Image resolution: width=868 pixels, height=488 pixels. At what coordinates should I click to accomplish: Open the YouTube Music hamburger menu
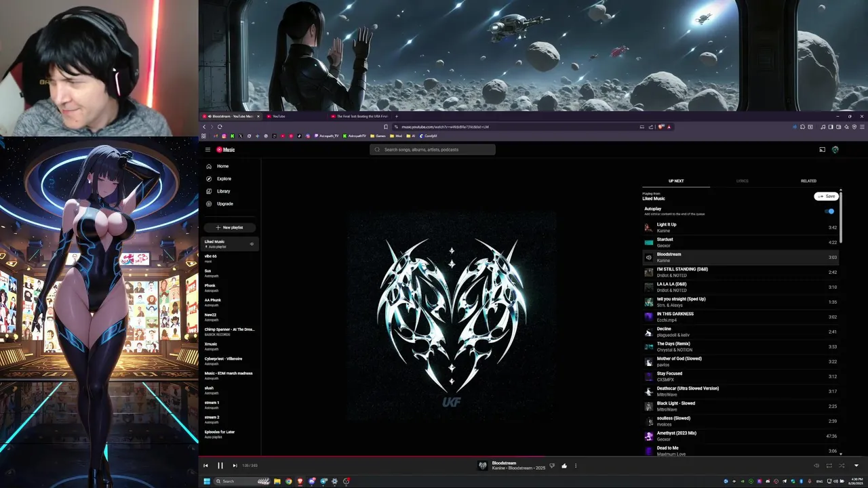pos(208,150)
